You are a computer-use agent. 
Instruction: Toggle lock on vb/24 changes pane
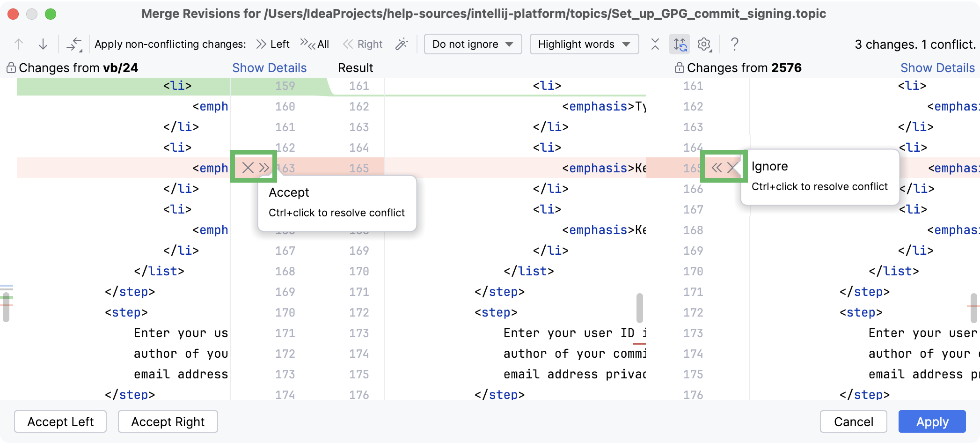click(x=11, y=68)
